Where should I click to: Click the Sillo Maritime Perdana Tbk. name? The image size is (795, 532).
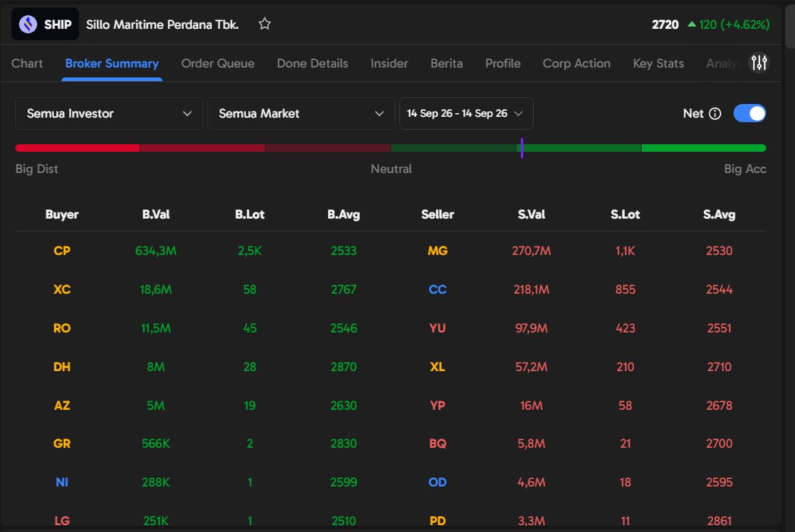tap(162, 24)
